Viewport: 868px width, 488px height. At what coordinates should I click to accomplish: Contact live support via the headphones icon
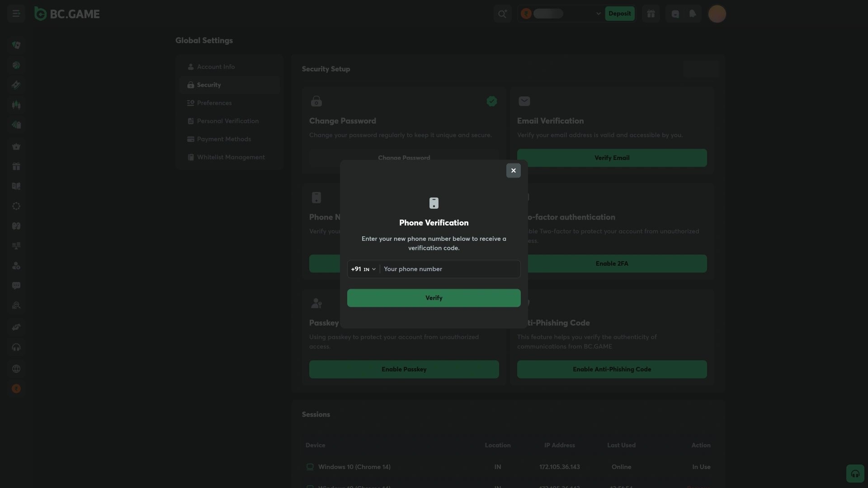click(16, 347)
